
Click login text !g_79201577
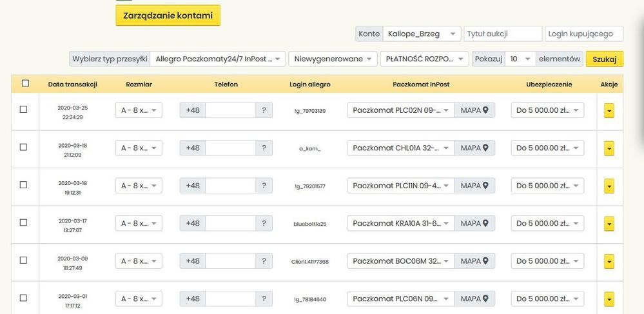click(310, 186)
